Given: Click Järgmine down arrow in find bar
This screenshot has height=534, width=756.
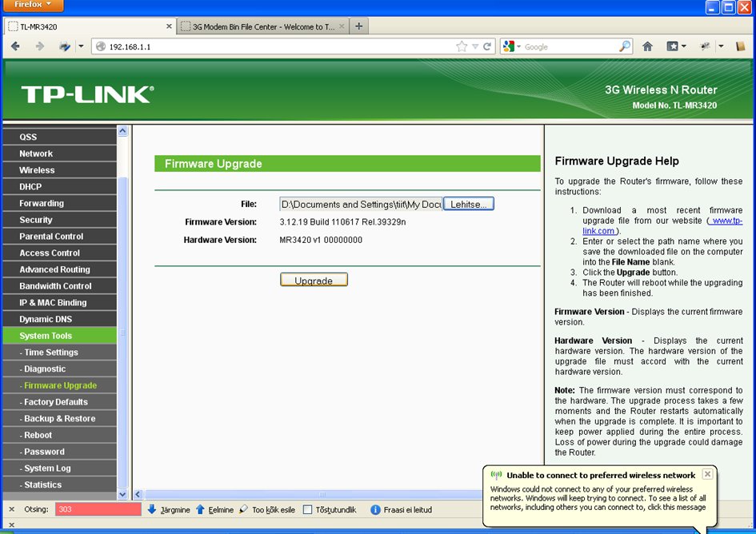Looking at the screenshot, I should (x=169, y=509).
